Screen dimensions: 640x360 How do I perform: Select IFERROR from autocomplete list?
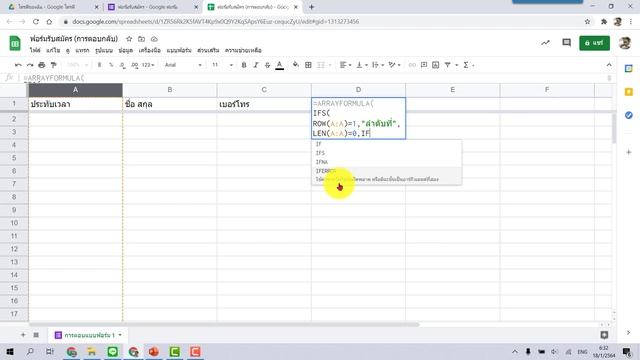click(387, 175)
